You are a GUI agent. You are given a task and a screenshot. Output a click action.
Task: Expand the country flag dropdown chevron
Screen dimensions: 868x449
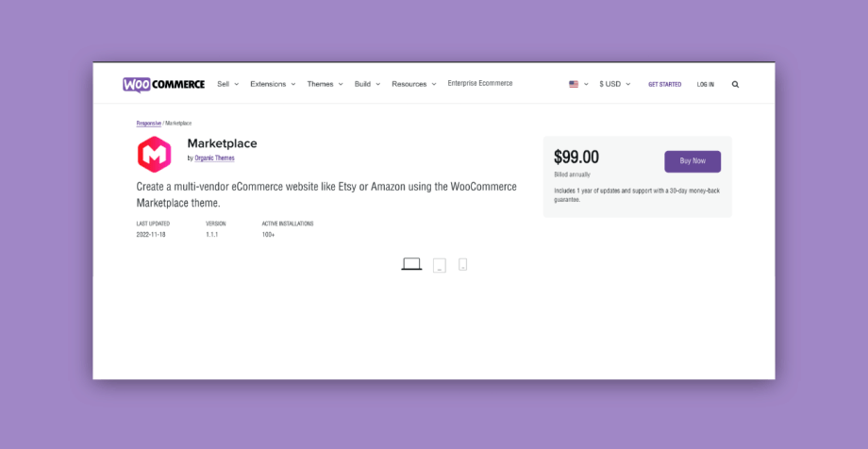[586, 85]
